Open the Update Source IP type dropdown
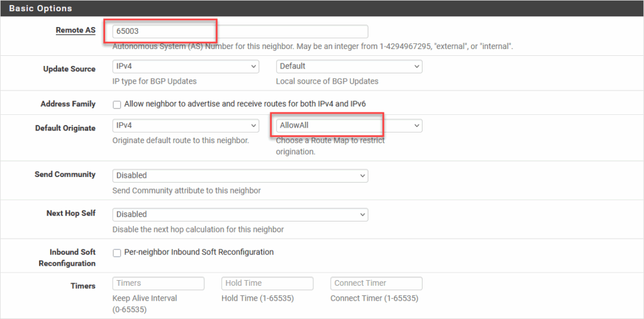This screenshot has width=644, height=319. coord(186,66)
